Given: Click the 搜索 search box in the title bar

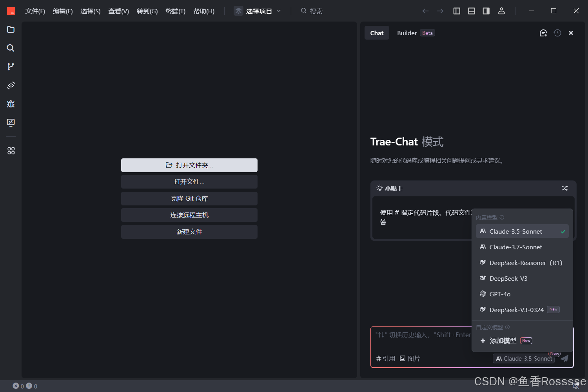Looking at the screenshot, I should pos(312,11).
